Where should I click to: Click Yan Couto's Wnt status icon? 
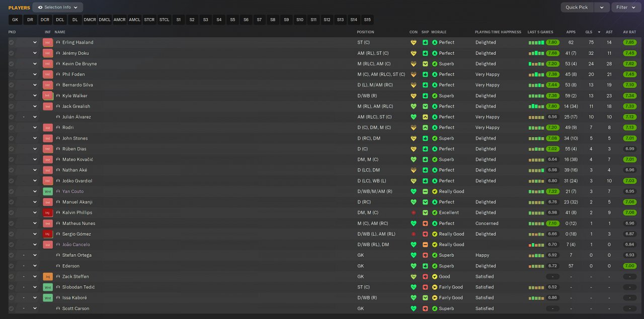point(48,191)
